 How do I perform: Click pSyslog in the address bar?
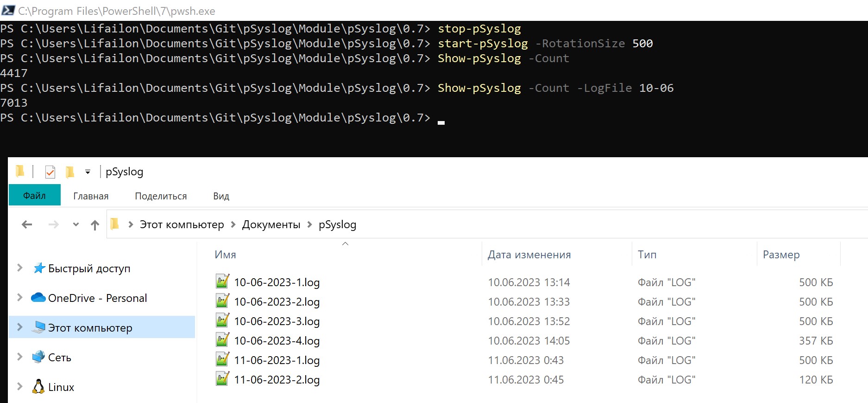[338, 224]
